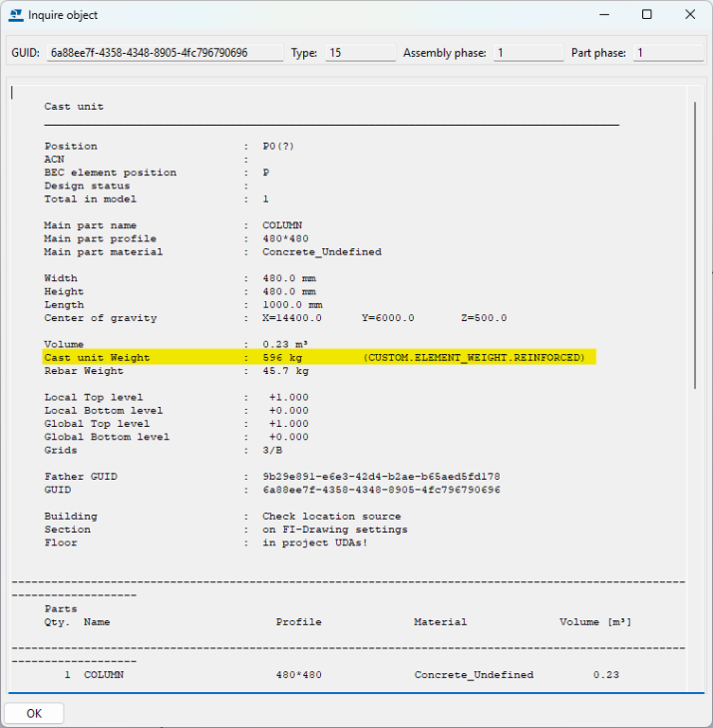Click the Center of gravity row
Image resolution: width=713 pixels, height=728 pixels.
point(275,318)
